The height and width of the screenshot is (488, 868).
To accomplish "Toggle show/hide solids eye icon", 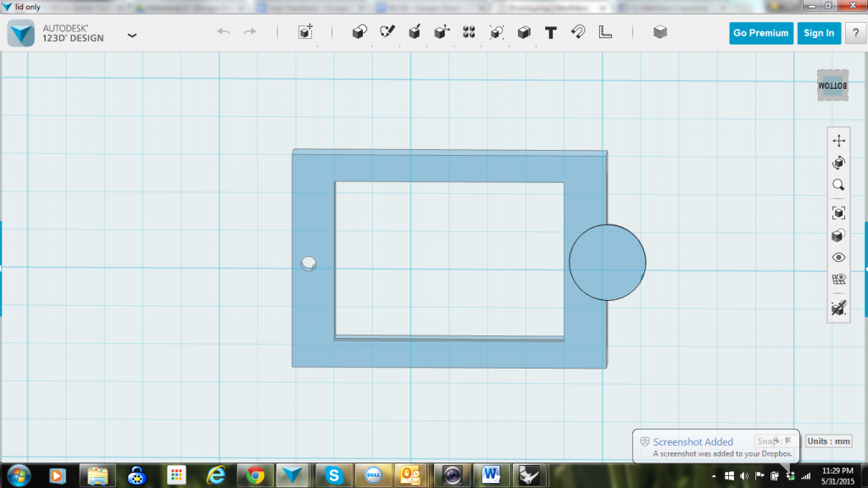I will coord(838,258).
